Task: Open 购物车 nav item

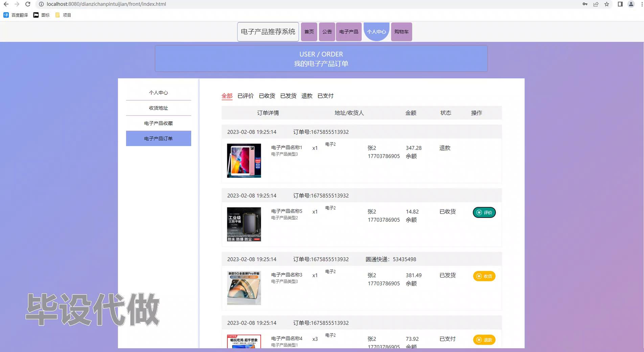Action: [401, 32]
